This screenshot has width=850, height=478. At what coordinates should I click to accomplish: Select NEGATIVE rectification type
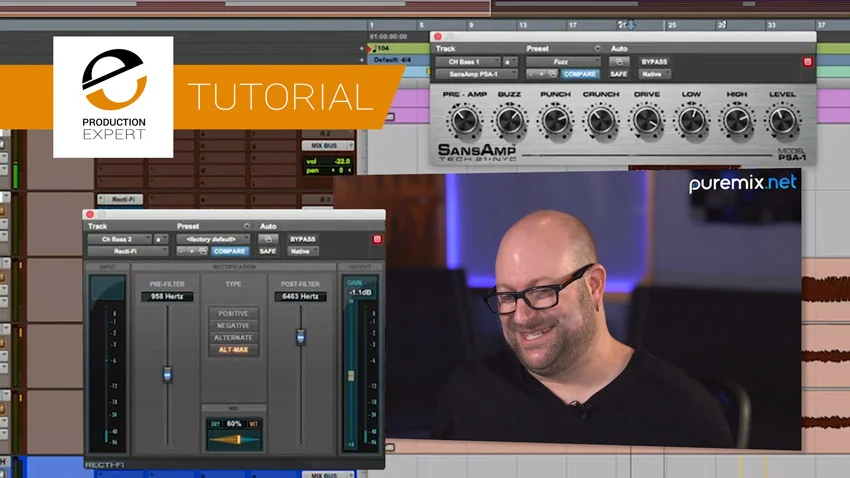coord(234,326)
